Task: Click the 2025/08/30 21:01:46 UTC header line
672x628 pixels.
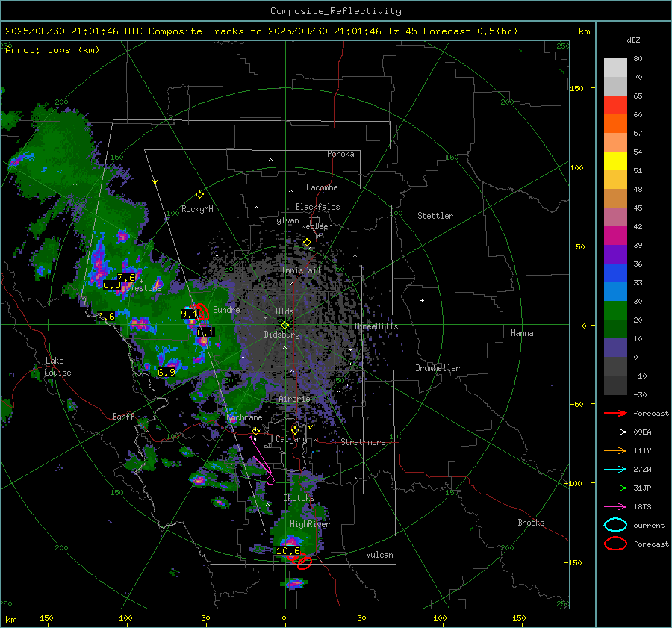Action: click(x=261, y=31)
